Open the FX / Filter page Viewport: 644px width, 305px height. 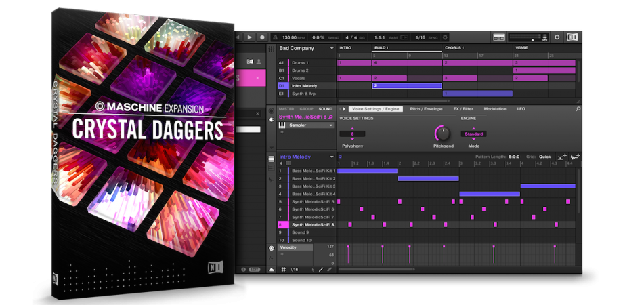coord(463,109)
